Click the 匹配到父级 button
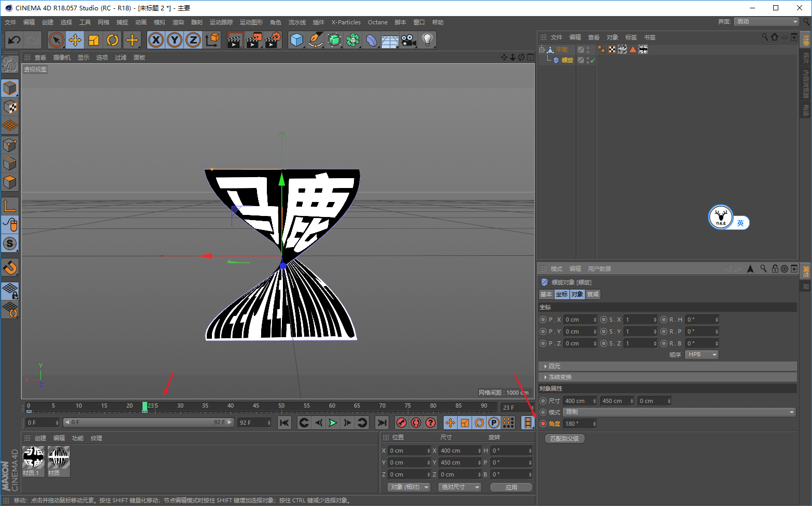Image resolution: width=812 pixels, height=506 pixels. [565, 439]
